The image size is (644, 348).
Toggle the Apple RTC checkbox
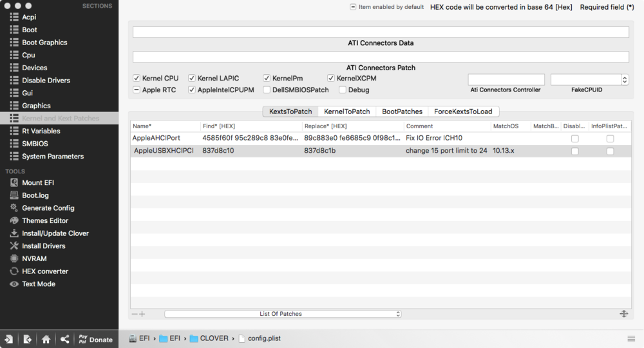pyautogui.click(x=137, y=90)
